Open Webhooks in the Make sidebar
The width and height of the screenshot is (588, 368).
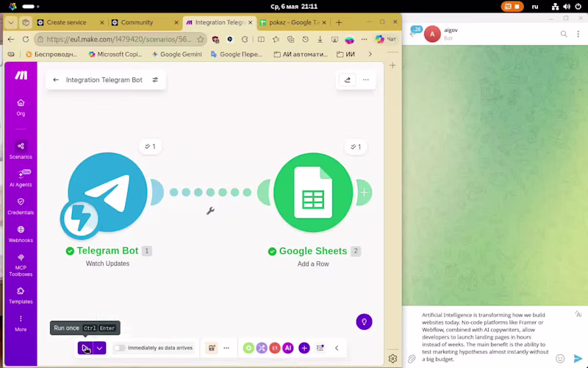tap(21, 234)
